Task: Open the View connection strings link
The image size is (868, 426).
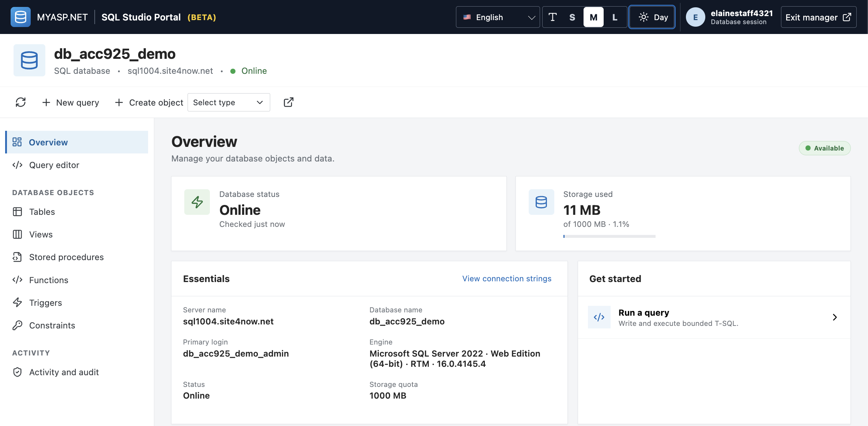Action: click(507, 278)
